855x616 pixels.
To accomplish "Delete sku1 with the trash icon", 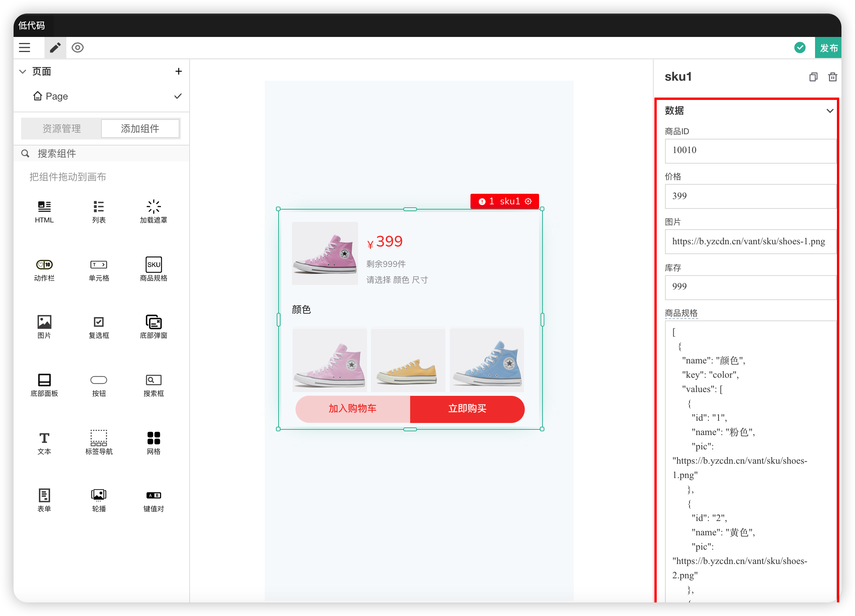I will 832,77.
